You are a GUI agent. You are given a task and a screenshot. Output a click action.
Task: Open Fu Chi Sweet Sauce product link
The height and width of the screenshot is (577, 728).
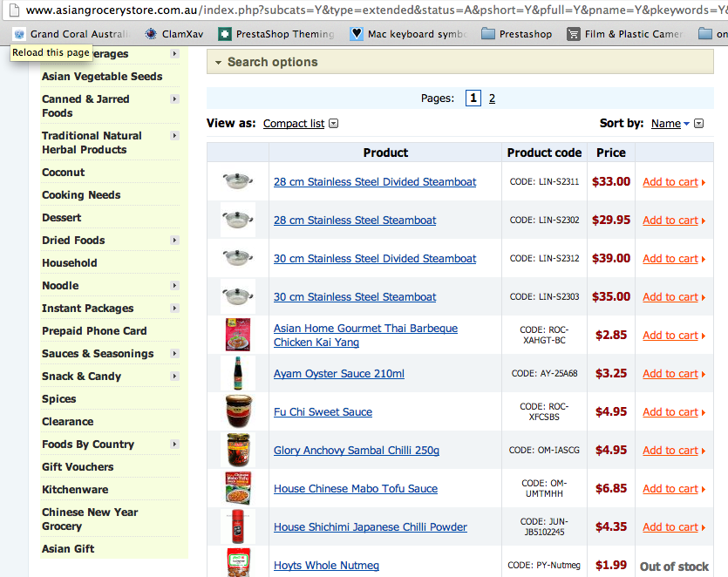click(323, 411)
